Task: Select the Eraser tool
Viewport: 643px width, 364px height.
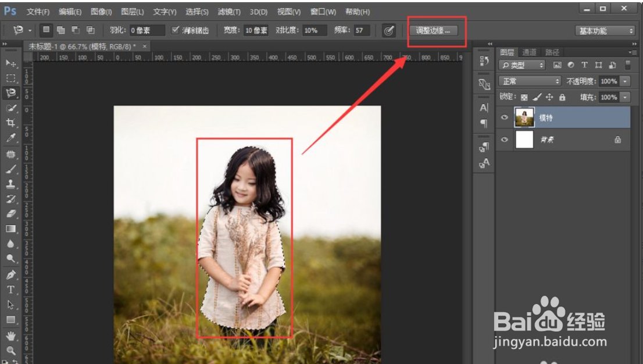Action: [10, 214]
